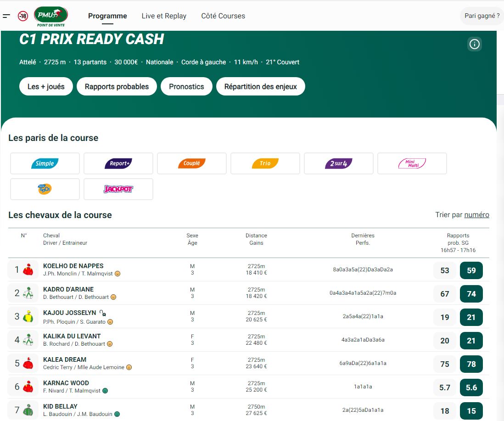This screenshot has width=504, height=421.
Task: Click jockey silks icon for Karnac Wood
Action: click(28, 387)
